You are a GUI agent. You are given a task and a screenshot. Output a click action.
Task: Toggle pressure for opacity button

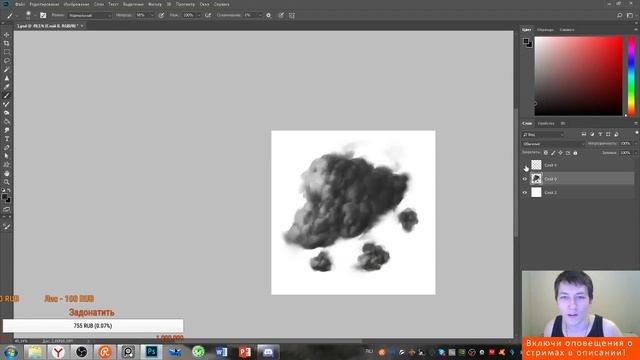(x=161, y=15)
